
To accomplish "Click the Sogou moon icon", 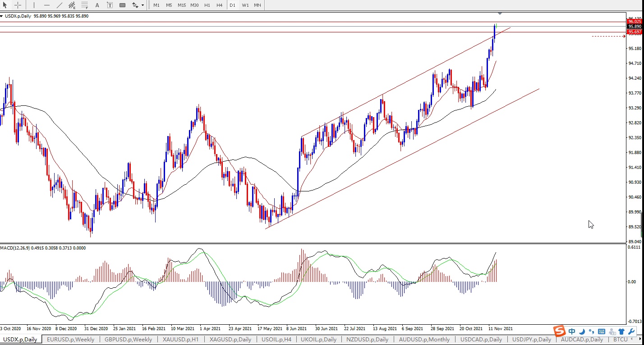I will pos(582,331).
